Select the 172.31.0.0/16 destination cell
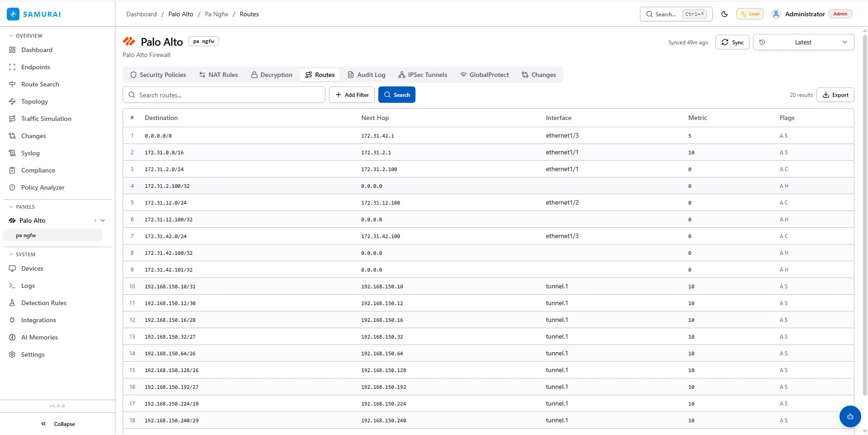Image resolution: width=868 pixels, height=435 pixels. point(164,153)
